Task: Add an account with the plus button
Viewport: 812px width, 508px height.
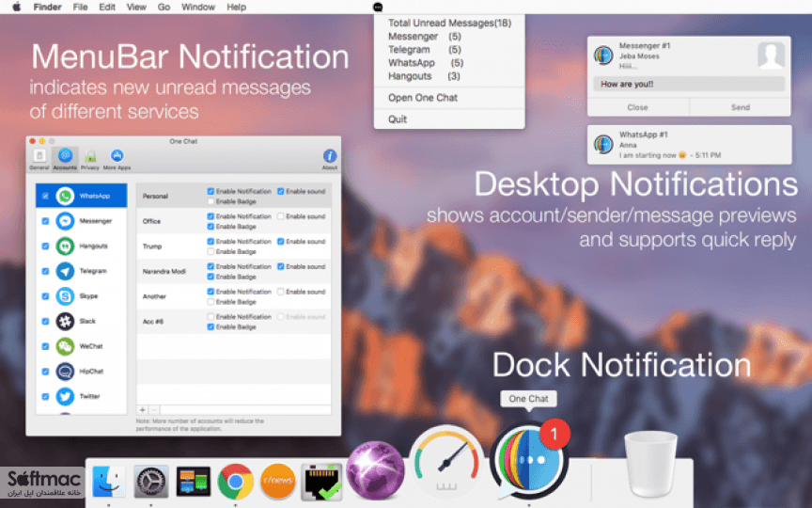Action: click(x=143, y=409)
